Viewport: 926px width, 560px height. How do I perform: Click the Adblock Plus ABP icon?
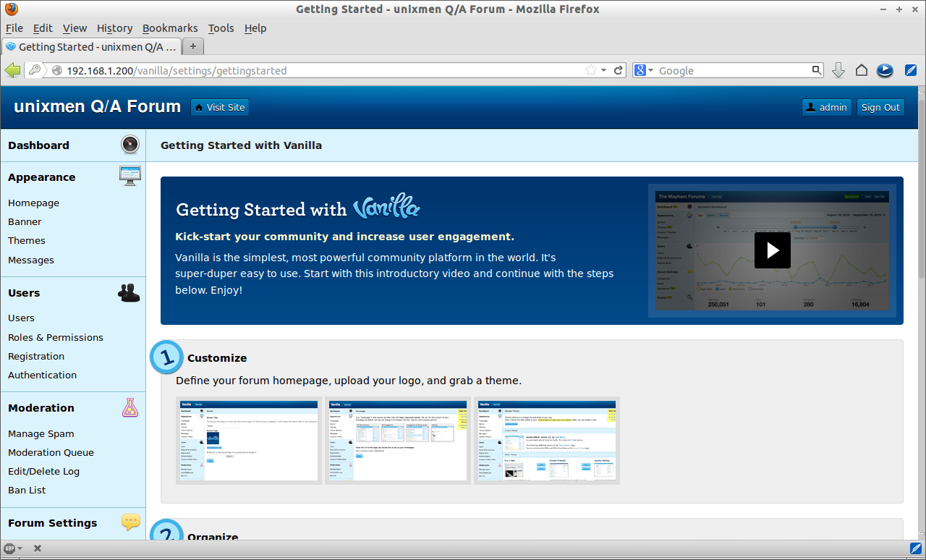[x=9, y=548]
